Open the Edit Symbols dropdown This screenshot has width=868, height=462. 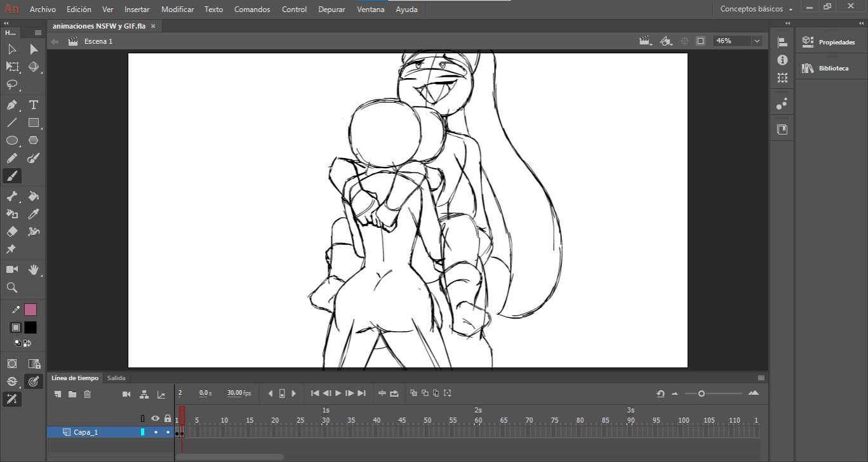tap(665, 41)
